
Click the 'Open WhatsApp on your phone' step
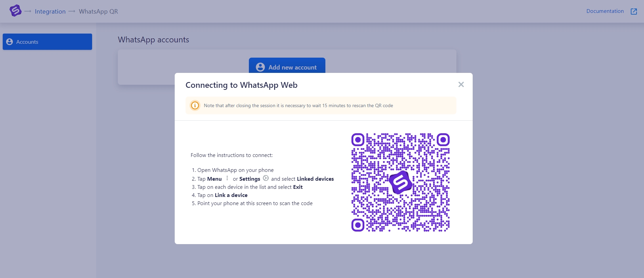coord(235,170)
